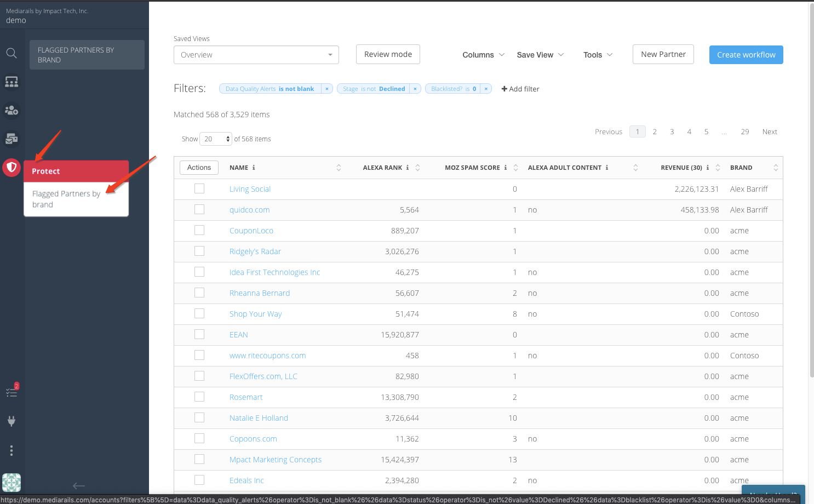
Task: Collapse sidebar with the left arrow
Action: tap(79, 486)
